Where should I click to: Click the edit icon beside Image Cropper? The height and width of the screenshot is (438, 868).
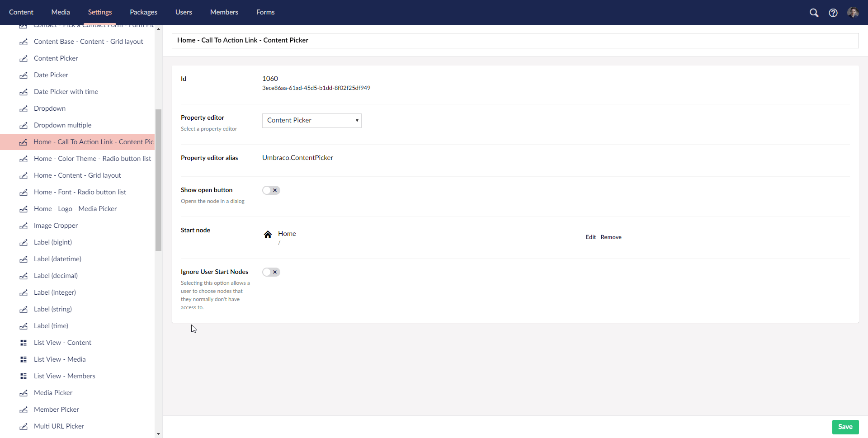pos(24,226)
